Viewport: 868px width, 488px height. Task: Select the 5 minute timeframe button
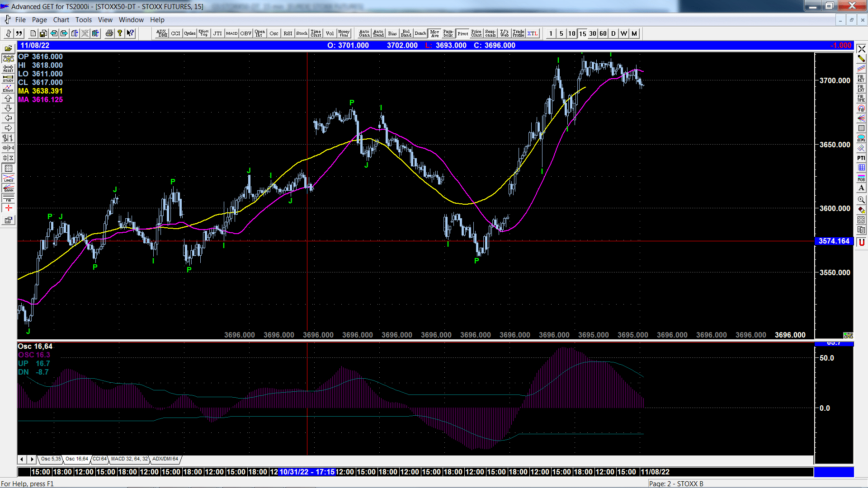(561, 33)
